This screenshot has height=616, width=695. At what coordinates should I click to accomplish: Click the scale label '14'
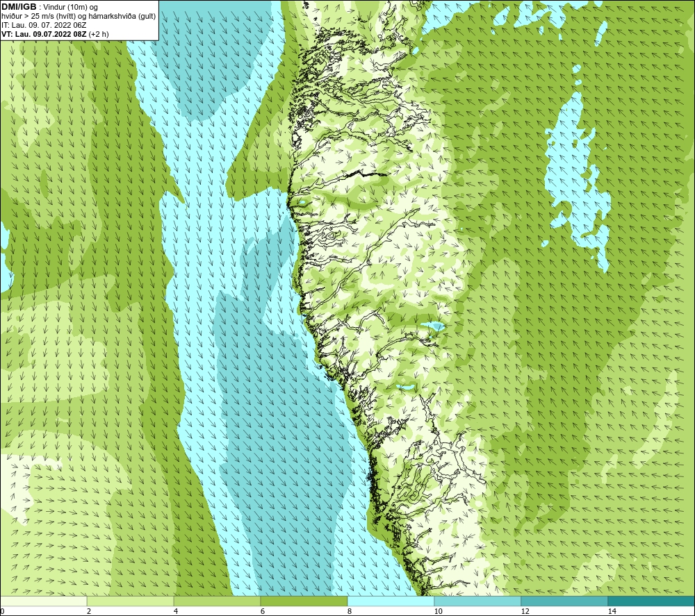pyautogui.click(x=612, y=611)
